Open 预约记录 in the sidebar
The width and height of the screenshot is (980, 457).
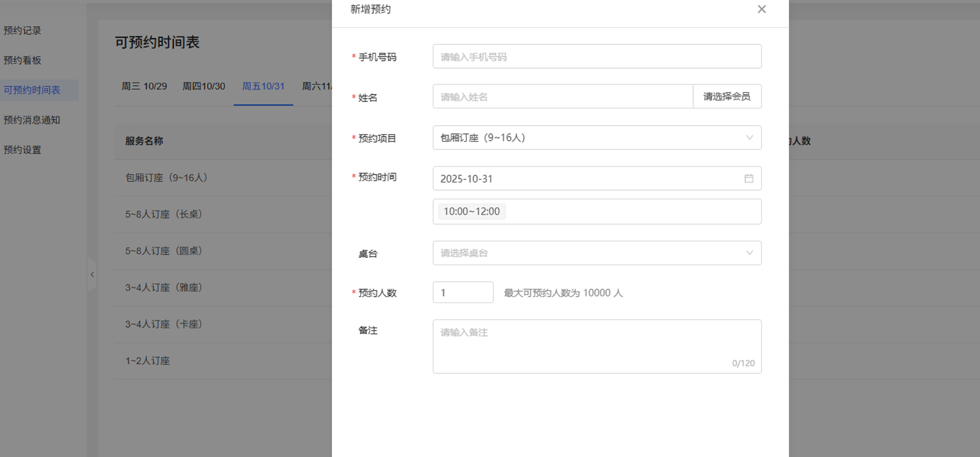22,31
